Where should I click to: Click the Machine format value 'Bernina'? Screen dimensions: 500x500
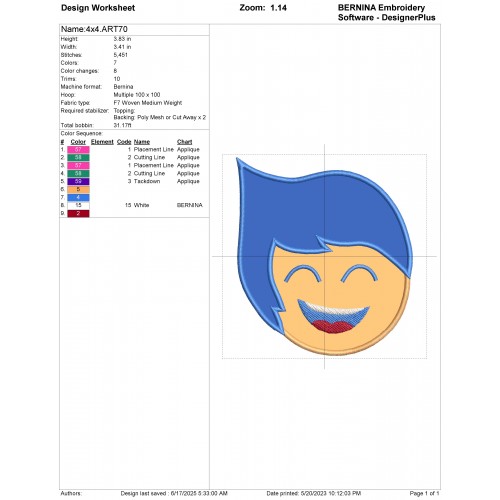click(x=123, y=87)
